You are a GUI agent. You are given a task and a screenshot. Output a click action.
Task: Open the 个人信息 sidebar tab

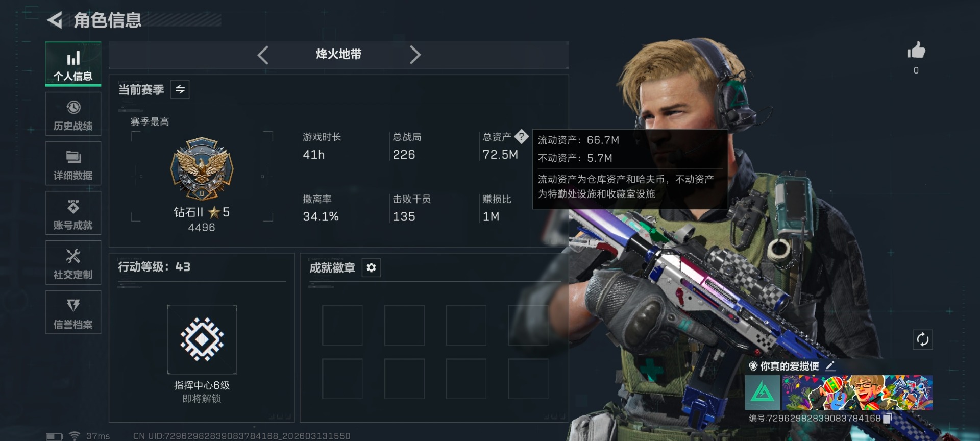tap(73, 64)
